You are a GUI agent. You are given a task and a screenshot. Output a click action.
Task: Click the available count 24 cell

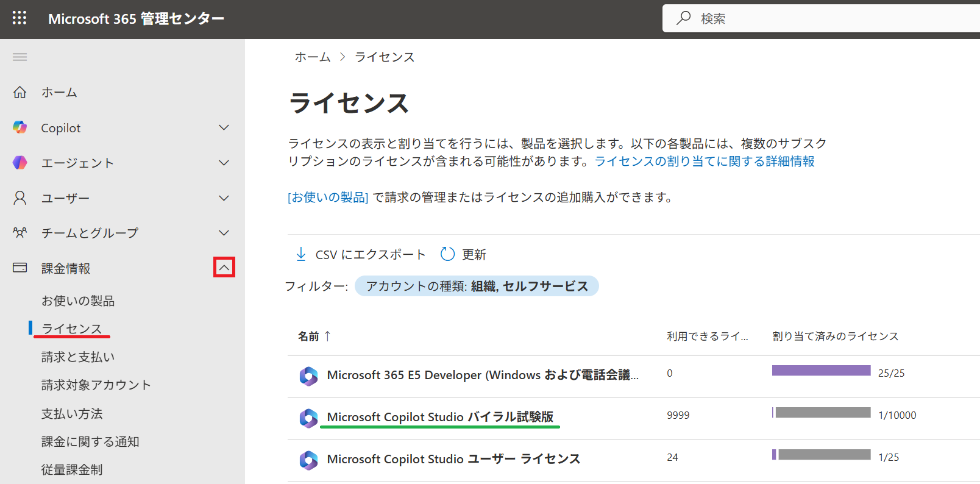(672, 457)
